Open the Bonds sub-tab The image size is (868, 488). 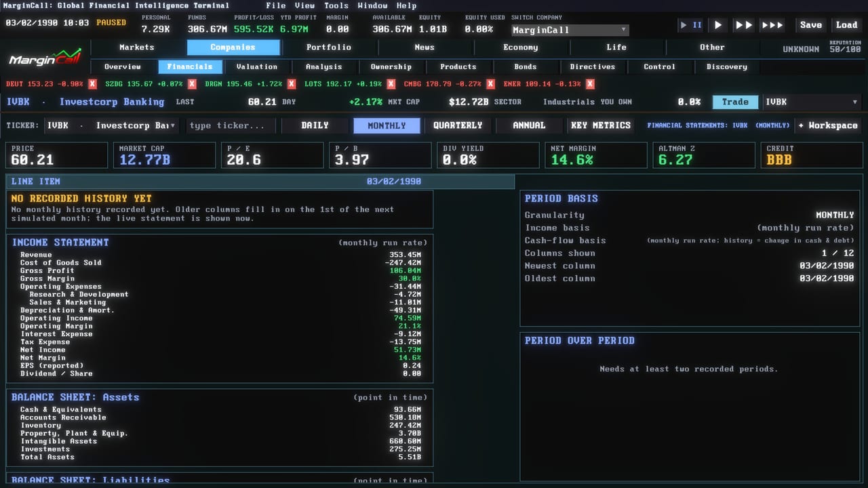coord(526,66)
